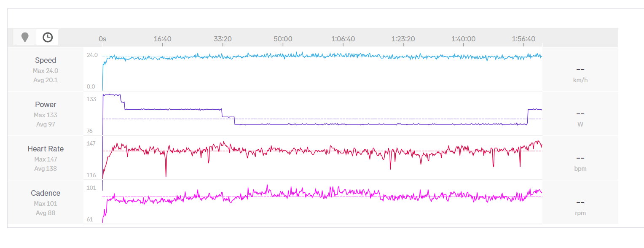Select the 1:06:40 time marker
The width and height of the screenshot is (644, 248).
click(343, 39)
